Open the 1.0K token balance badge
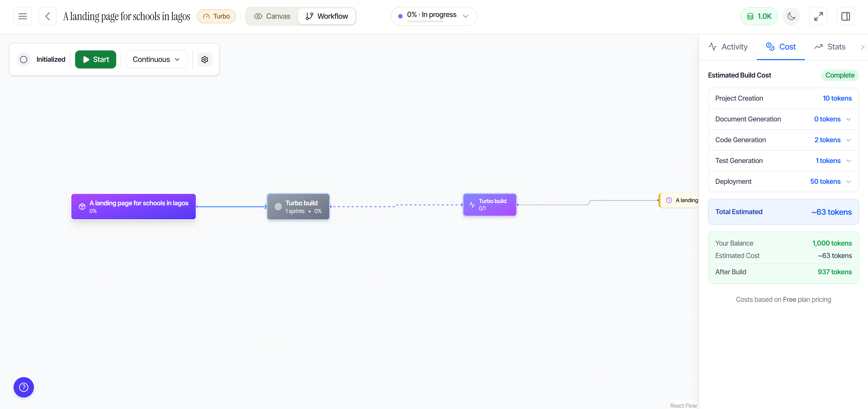The width and height of the screenshot is (868, 409). click(759, 16)
